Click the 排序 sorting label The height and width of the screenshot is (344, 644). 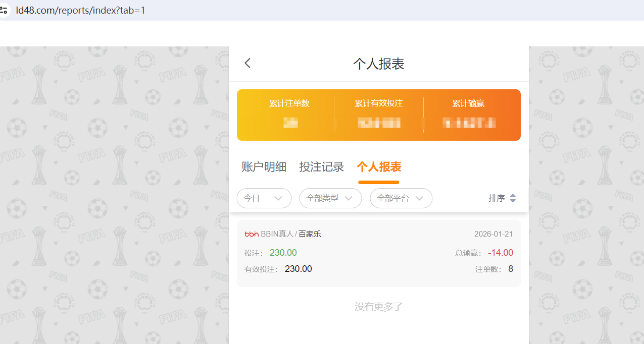pos(497,198)
